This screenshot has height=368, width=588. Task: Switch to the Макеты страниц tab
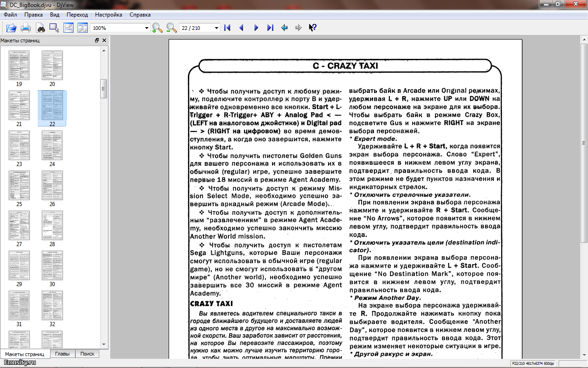pos(25,354)
